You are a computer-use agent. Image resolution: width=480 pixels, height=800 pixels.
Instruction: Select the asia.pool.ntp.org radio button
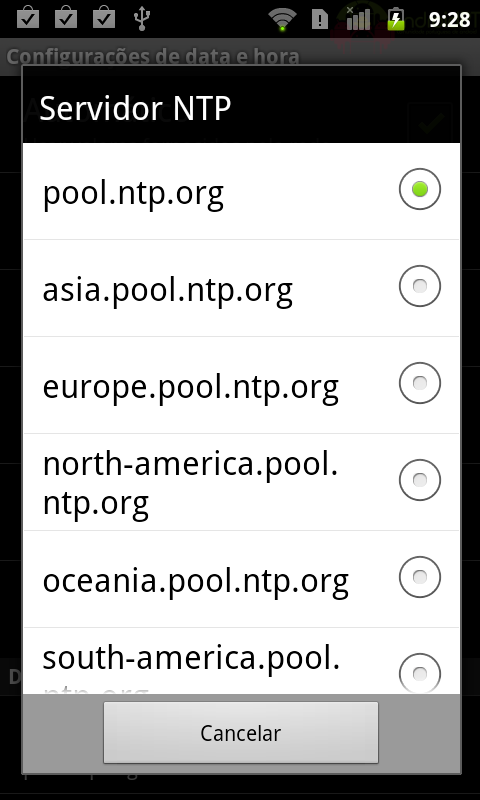(419, 286)
